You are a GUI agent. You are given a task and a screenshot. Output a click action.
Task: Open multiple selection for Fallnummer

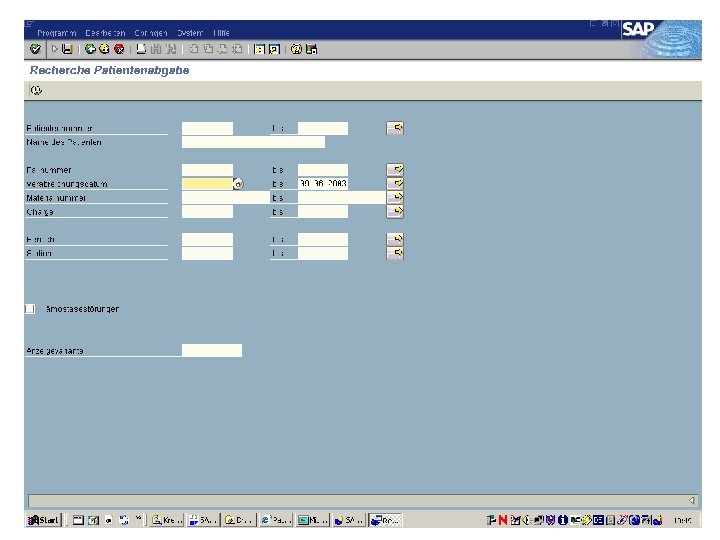(395, 169)
